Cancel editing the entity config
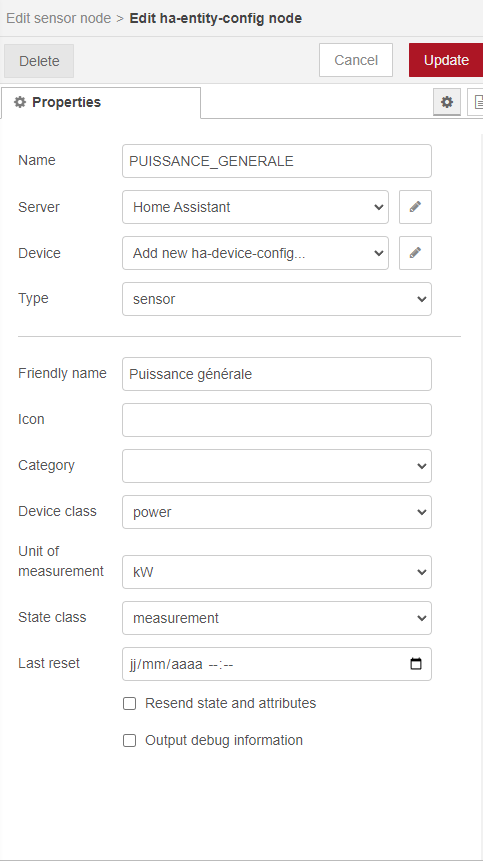This screenshot has height=861, width=483. (x=356, y=60)
